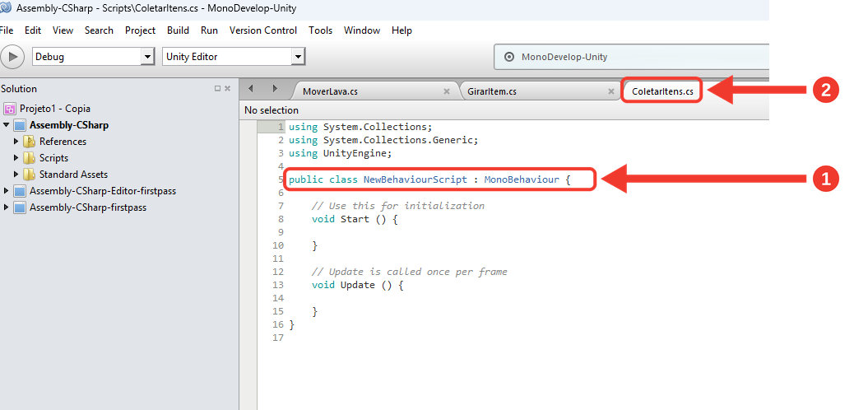The width and height of the screenshot is (868, 410).
Task: Select the Scripts folder
Action: 53,158
